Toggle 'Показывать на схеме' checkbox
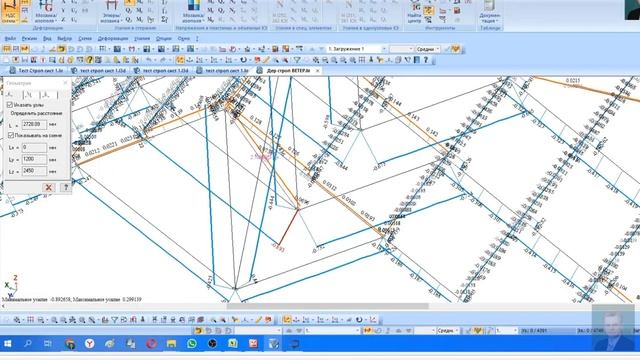The width and height of the screenshot is (640, 360). [11, 135]
